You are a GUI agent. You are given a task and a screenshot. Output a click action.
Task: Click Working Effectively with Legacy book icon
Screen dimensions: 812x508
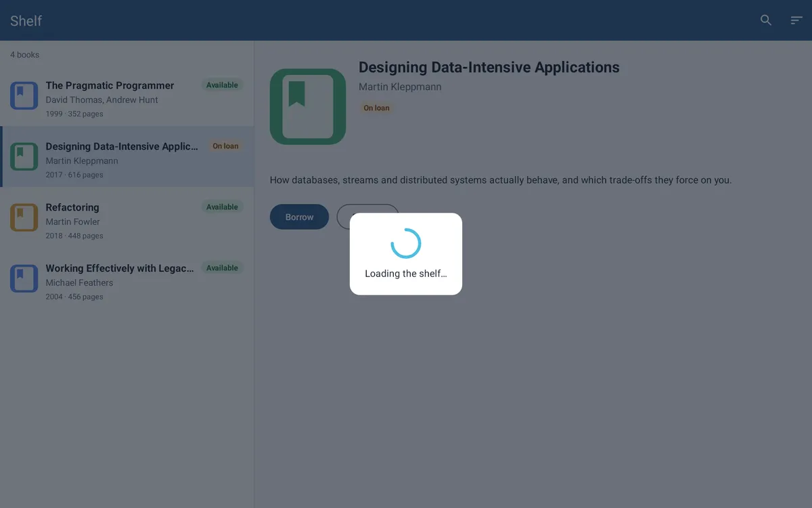(24, 278)
